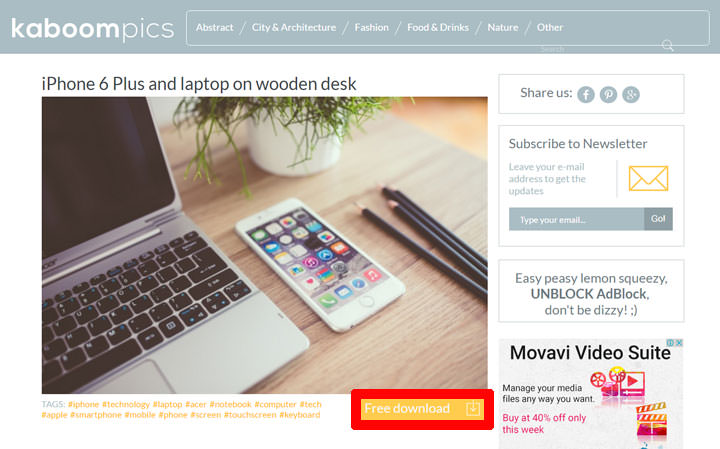Viewport: 720px width, 449px height.
Task: Share on Facebook icon
Action: pos(585,95)
